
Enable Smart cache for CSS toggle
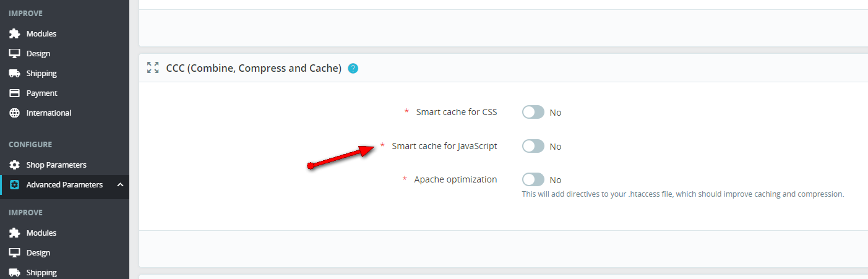click(x=533, y=112)
